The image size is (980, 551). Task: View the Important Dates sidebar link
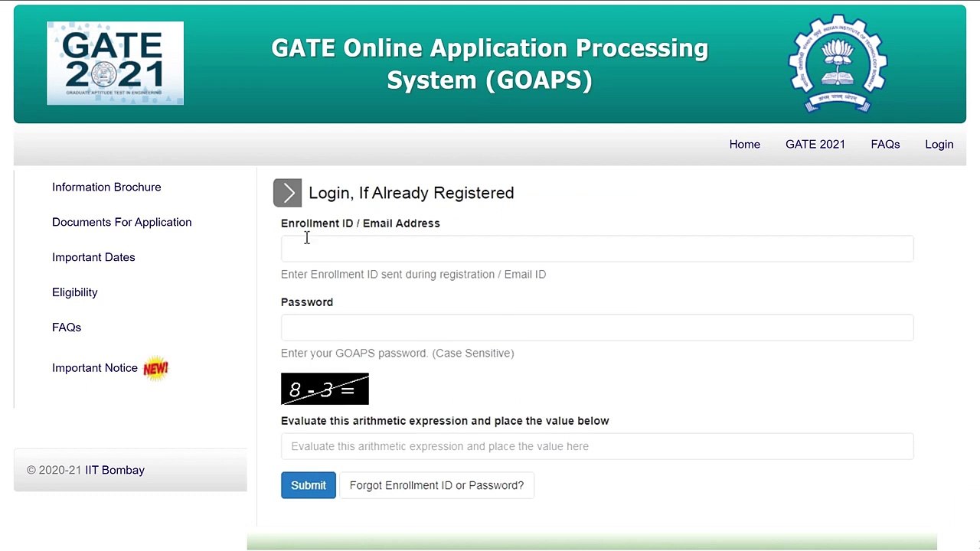[93, 257]
